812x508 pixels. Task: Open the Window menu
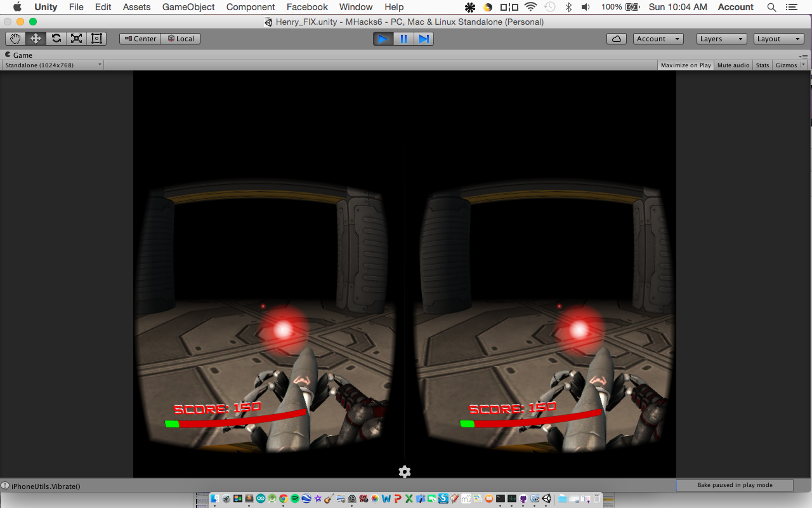(356, 7)
